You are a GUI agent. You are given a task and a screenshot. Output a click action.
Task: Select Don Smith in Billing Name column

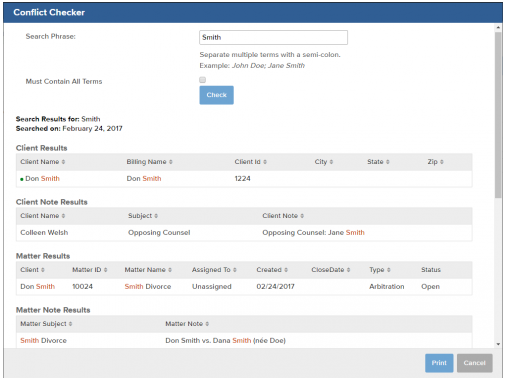[x=144, y=179]
